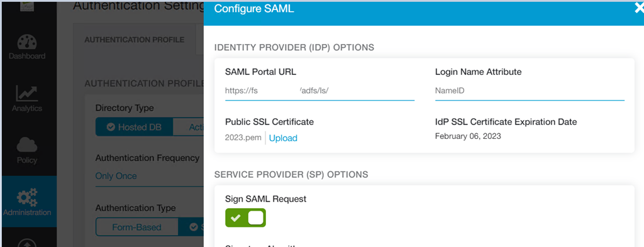Click the Dashboard label in the sidebar

click(27, 56)
